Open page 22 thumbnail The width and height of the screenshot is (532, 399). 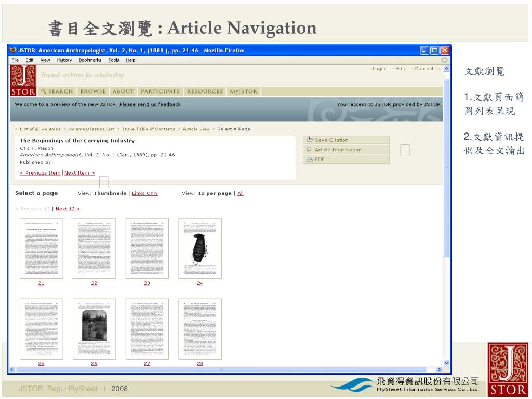pos(95,248)
